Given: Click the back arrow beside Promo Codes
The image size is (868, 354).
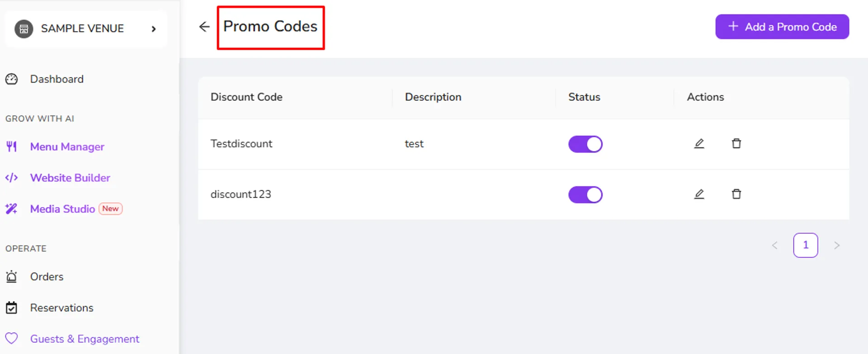Looking at the screenshot, I should 204,27.
